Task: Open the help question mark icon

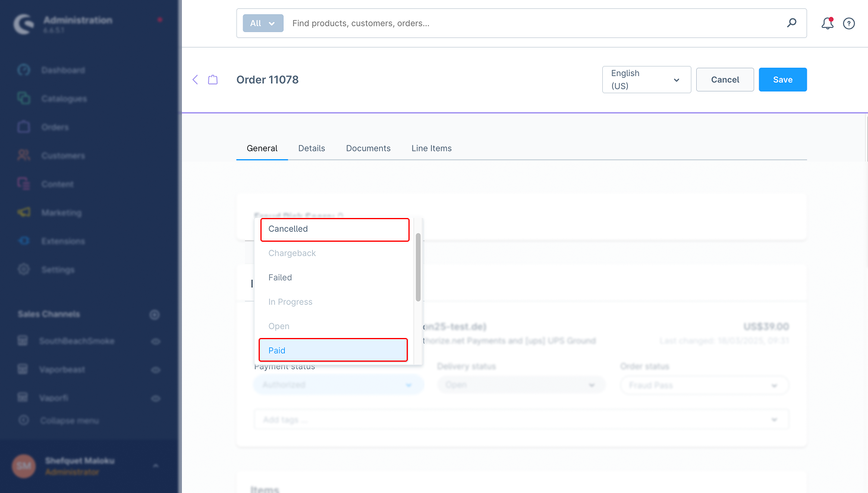Action: tap(849, 24)
